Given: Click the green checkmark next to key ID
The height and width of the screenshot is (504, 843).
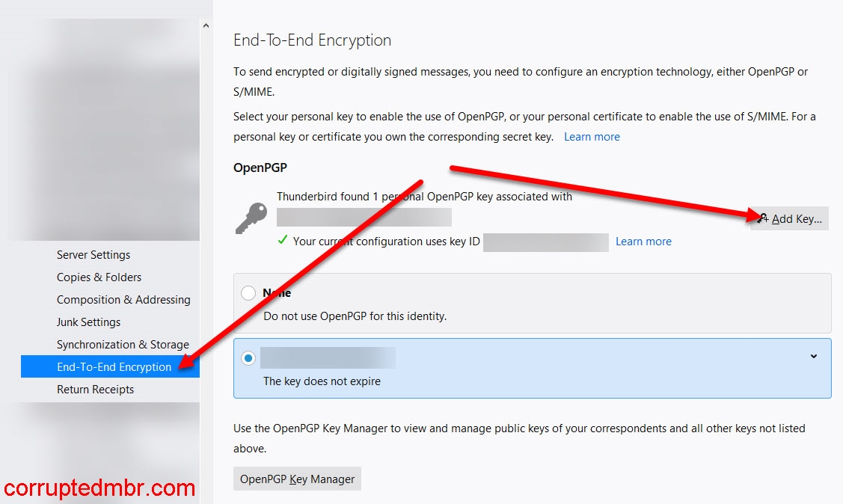Looking at the screenshot, I should coord(281,241).
